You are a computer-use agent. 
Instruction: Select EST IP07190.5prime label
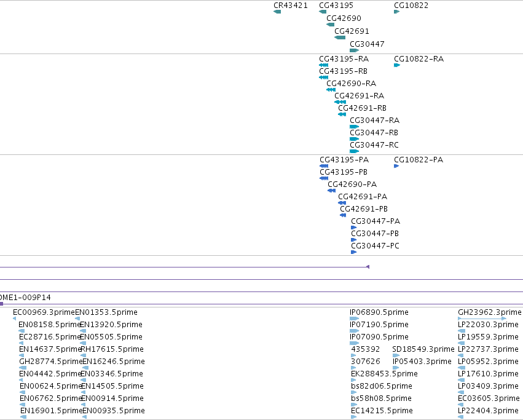click(379, 325)
